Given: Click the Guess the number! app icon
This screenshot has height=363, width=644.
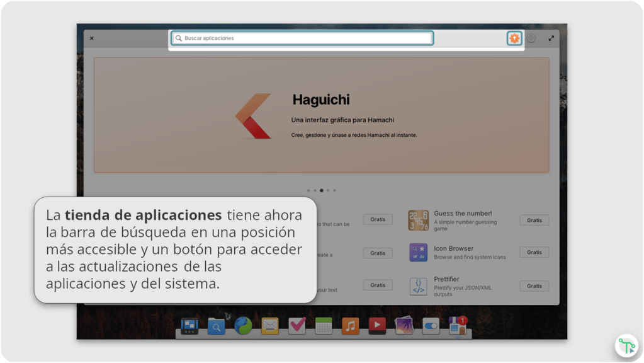Looking at the screenshot, I should click(418, 221).
